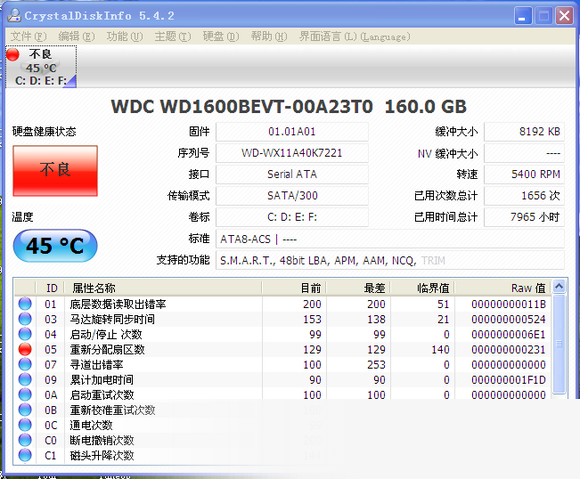The image size is (580, 479).
Task: Select the 马达旋转同步时间 row
Action: click(283, 319)
